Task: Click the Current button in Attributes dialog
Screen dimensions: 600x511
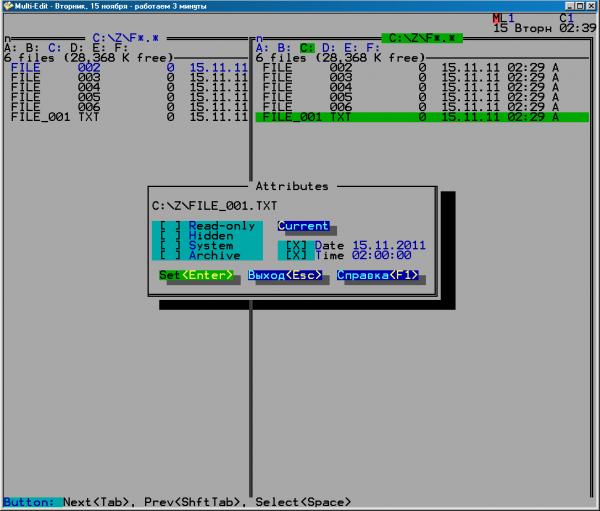Action: point(303,226)
